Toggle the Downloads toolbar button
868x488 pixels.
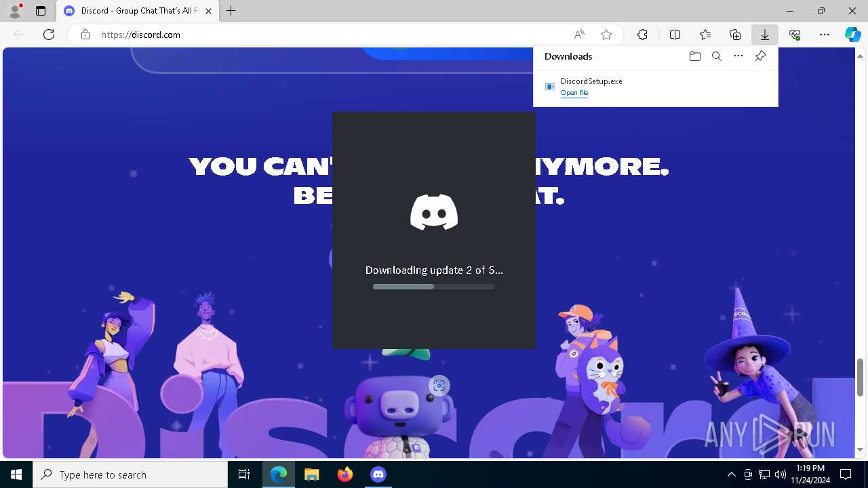[x=765, y=35]
